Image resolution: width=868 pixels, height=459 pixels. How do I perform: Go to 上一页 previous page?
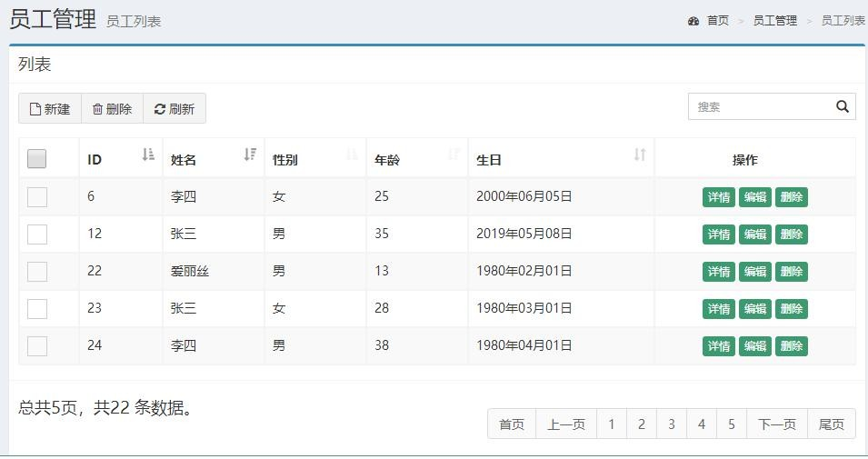coord(566,424)
